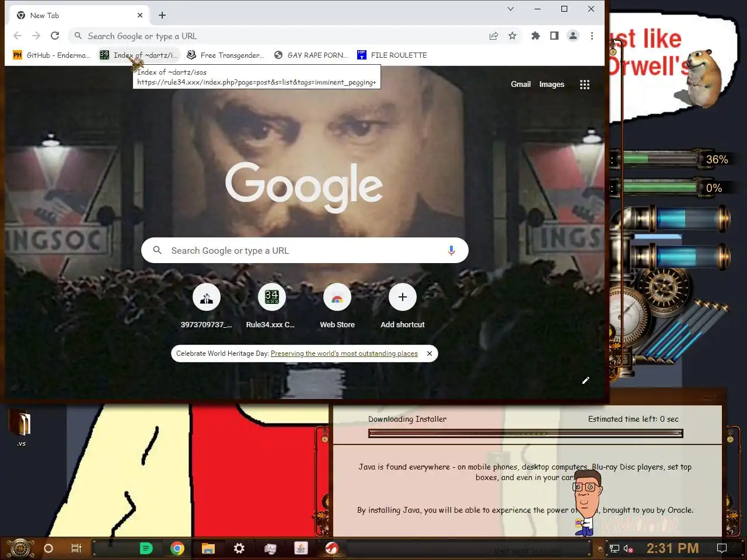Open a new tab with plus button
Screen dimensions: 747x560
pos(162,16)
